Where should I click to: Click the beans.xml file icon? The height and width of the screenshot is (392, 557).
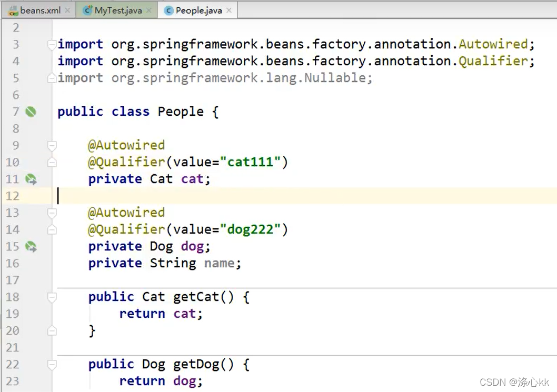click(x=14, y=11)
